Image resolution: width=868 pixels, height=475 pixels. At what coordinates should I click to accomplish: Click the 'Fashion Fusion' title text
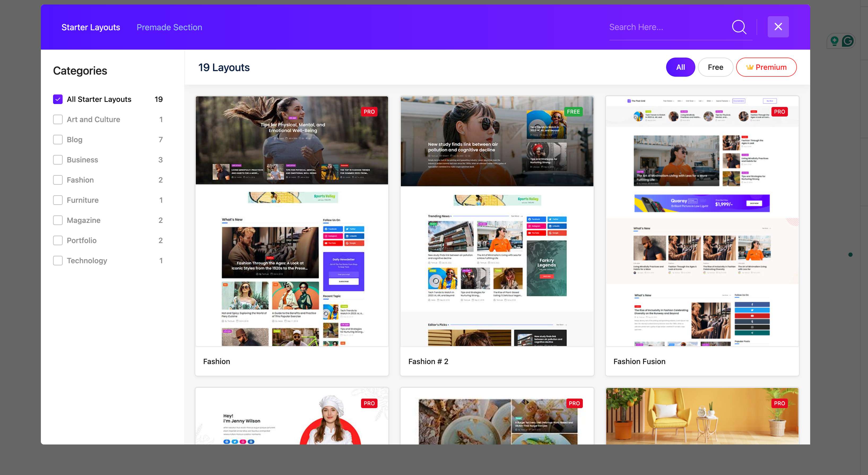coord(639,361)
